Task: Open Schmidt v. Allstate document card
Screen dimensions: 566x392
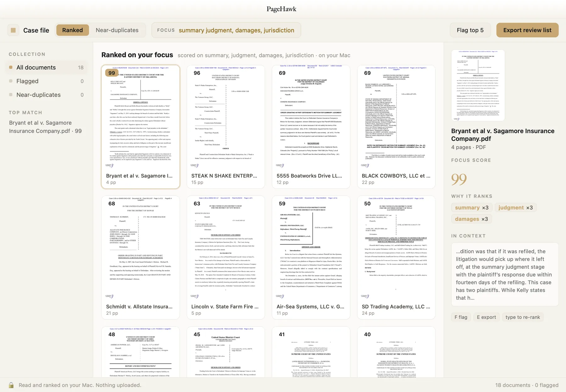Action: pos(141,258)
